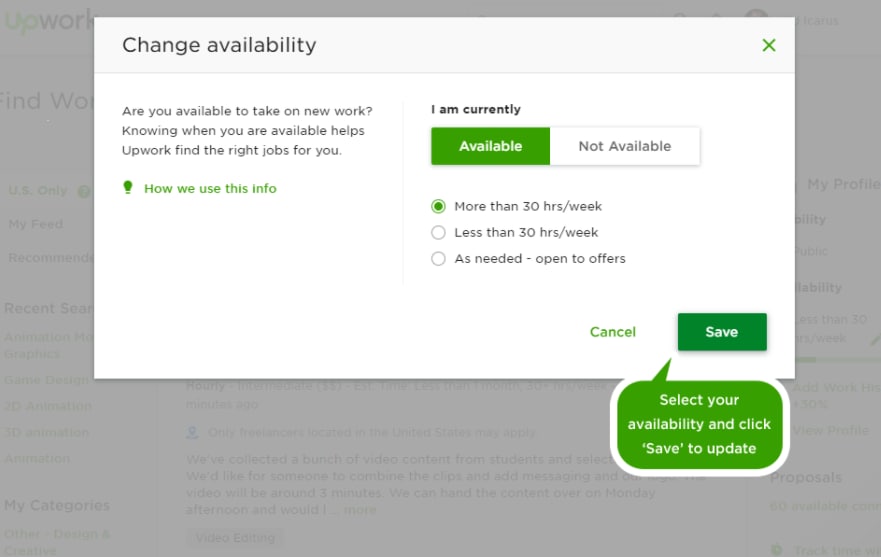Image resolution: width=881 pixels, height=557 pixels.
Task: Choose Less than 30 hrs/week option
Action: pyautogui.click(x=438, y=232)
